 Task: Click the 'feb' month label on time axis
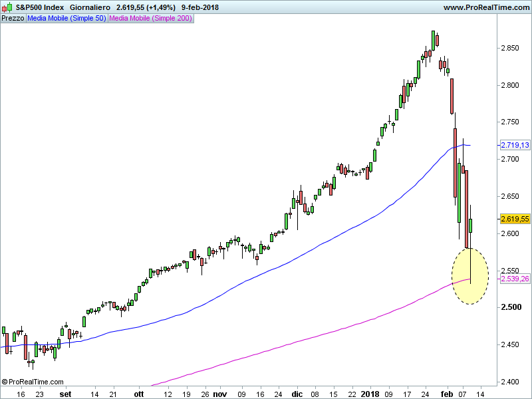(447, 394)
